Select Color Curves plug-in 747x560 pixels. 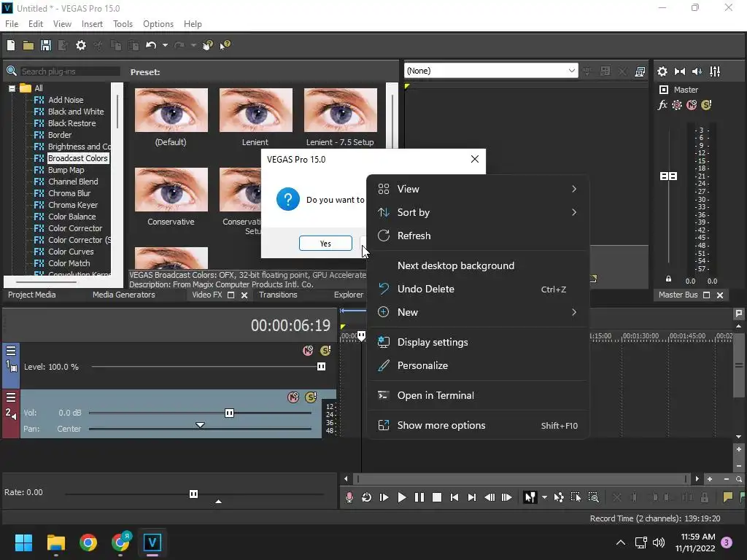point(71,252)
